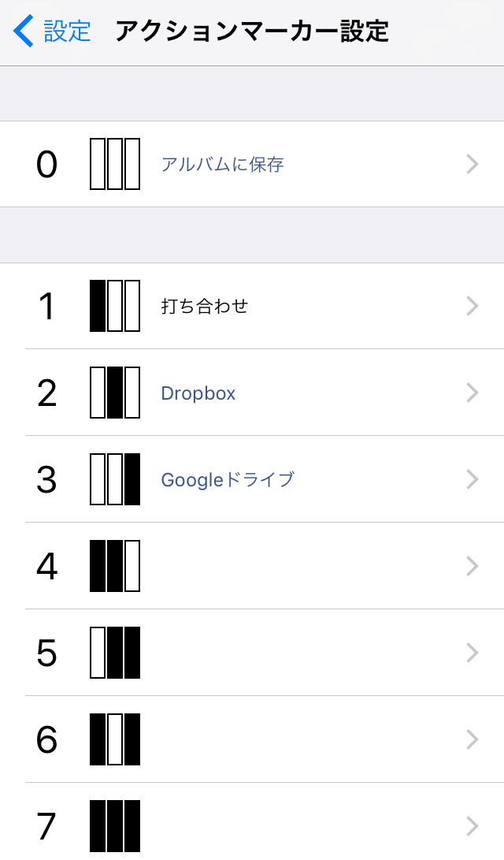The width and height of the screenshot is (504, 860).
Task: Expand the 打ち合わせ row chevron
Action: pos(472,306)
